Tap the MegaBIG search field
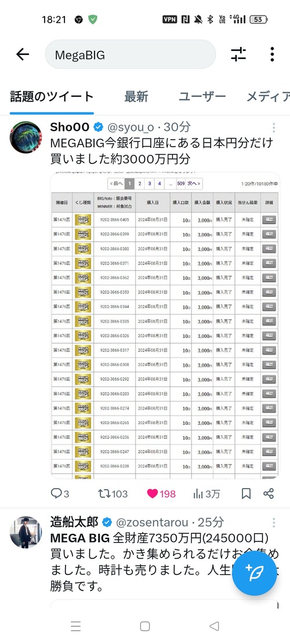This screenshot has width=290, height=644. (x=130, y=54)
